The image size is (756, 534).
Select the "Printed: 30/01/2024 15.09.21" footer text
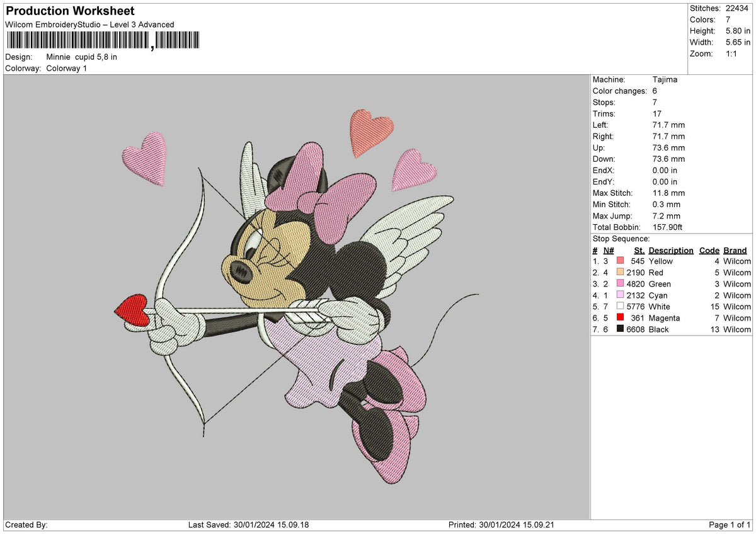[x=501, y=525]
